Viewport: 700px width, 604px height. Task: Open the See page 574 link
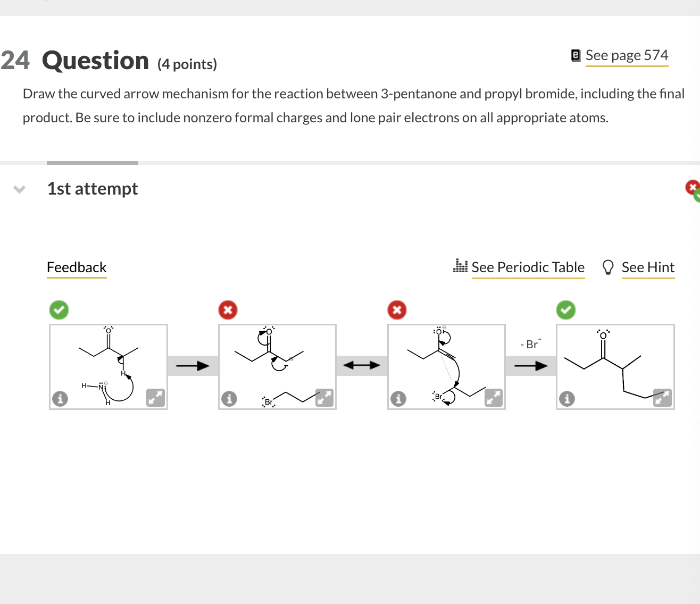tap(627, 55)
